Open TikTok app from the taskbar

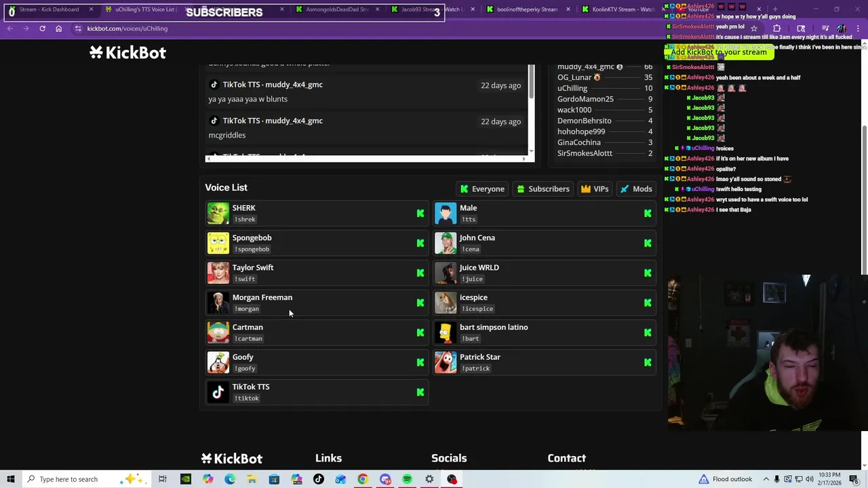pos(319,479)
